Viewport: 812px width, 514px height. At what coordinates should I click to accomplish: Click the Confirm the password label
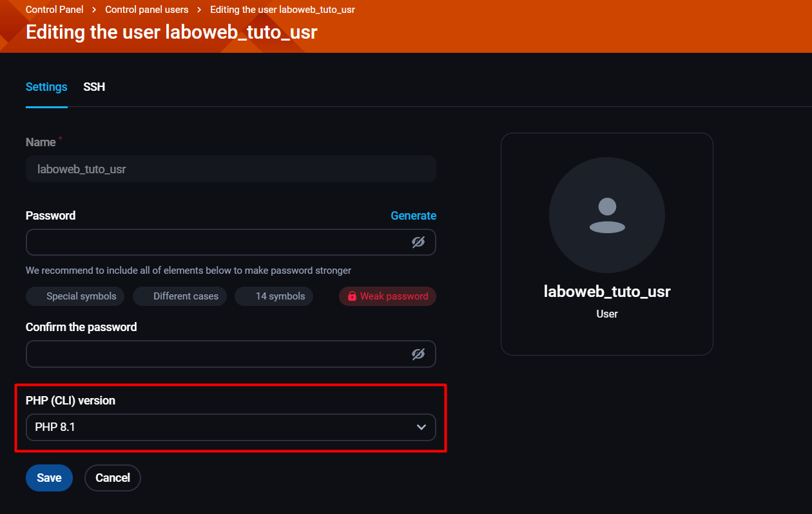[81, 327]
